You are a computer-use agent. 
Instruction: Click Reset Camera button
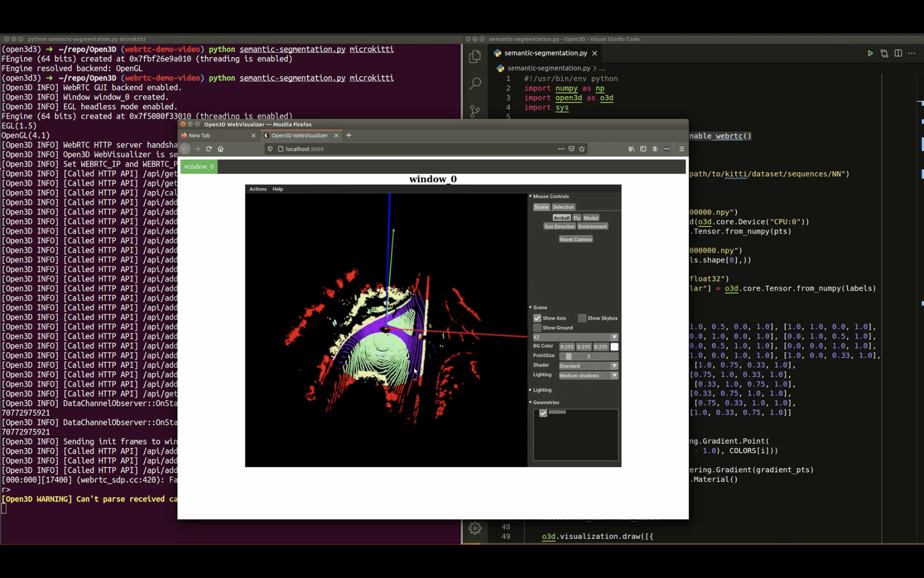[x=575, y=239]
